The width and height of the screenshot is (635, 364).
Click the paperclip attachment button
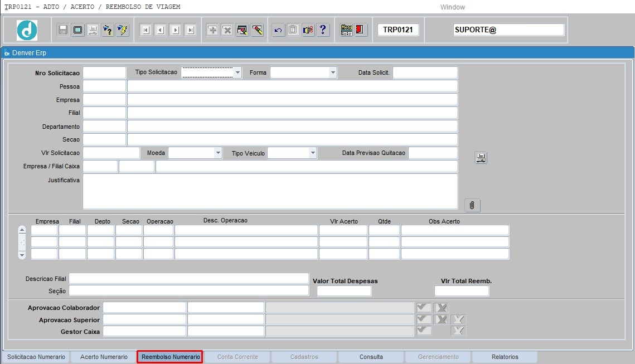coord(472,205)
